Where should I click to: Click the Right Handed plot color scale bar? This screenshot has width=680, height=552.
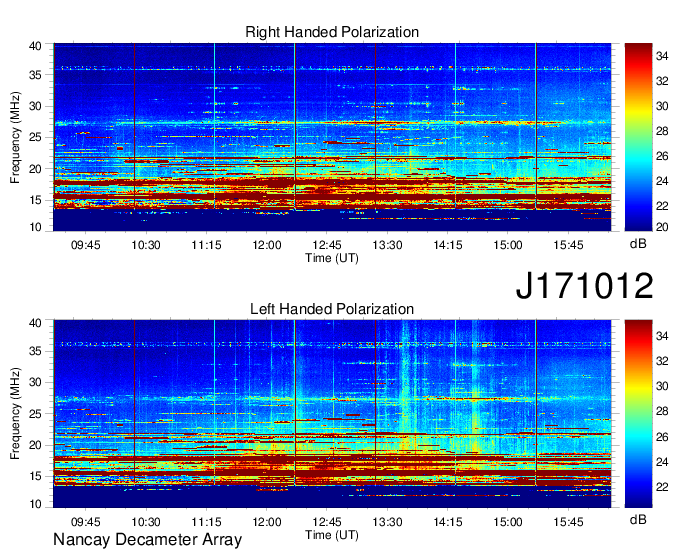pyautogui.click(x=638, y=137)
